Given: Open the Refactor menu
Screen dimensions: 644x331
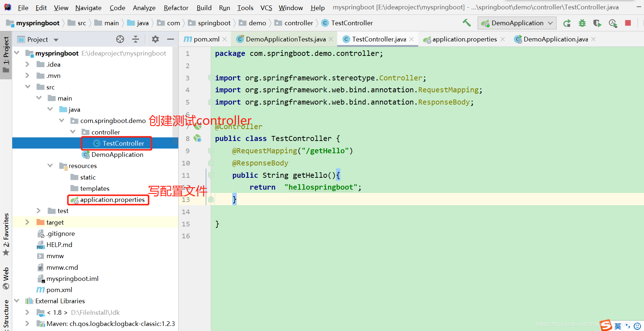Looking at the screenshot, I should click(x=175, y=8).
